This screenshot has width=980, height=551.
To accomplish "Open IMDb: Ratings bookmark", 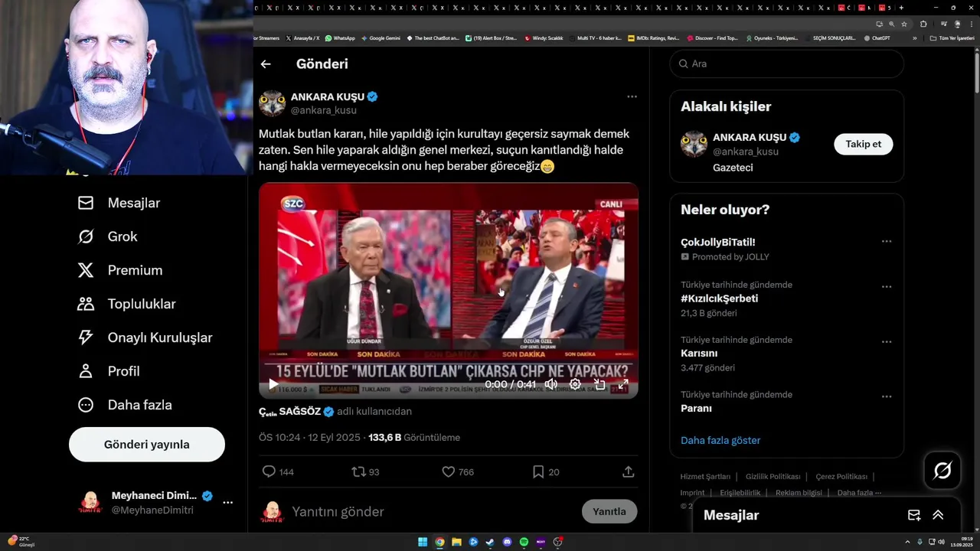I will (x=653, y=37).
